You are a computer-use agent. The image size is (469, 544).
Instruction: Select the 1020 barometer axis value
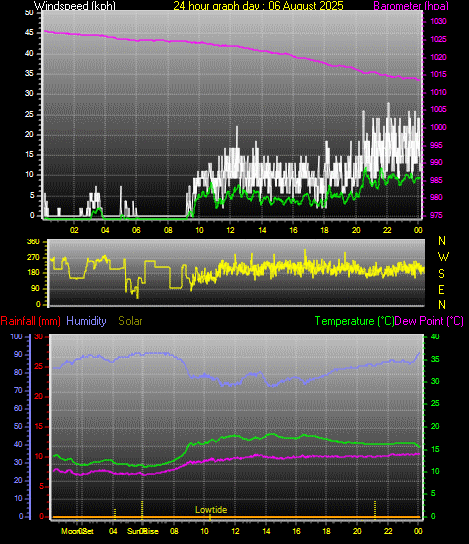click(438, 57)
